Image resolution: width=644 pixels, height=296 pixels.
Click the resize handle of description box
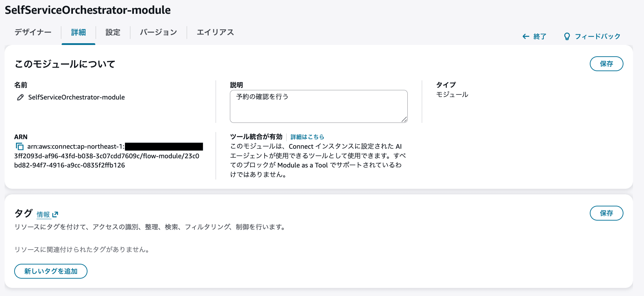(404, 119)
